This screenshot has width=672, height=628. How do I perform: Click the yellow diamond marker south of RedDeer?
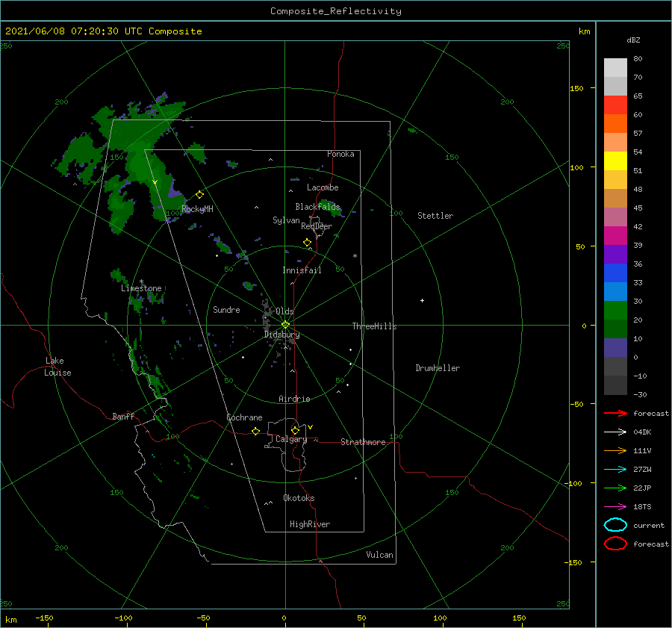(x=307, y=242)
